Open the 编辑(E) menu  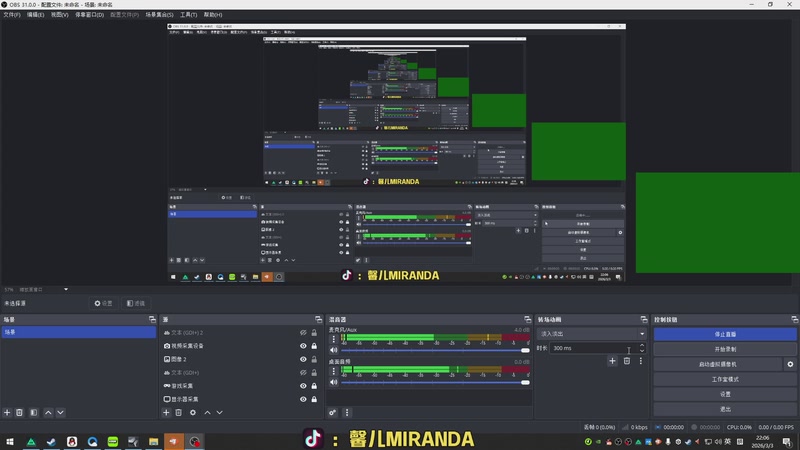35,15
